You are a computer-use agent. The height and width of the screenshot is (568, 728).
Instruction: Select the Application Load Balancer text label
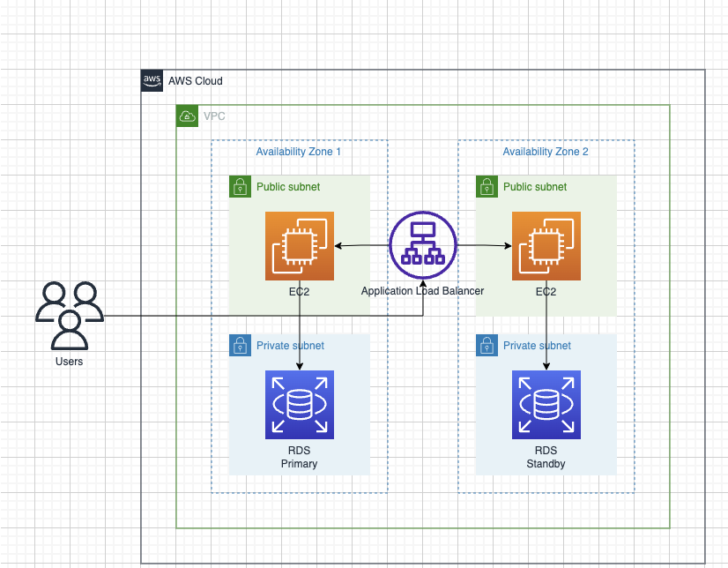(422, 291)
